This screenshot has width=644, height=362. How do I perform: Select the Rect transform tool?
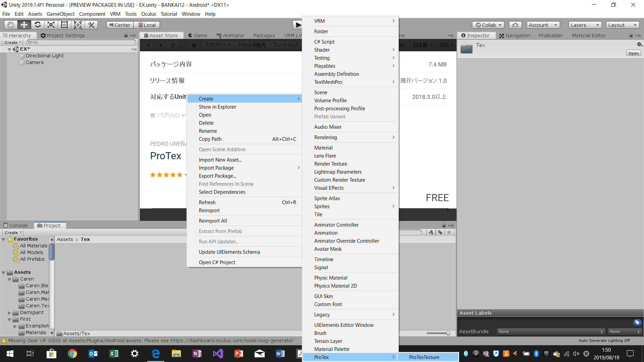pos(64,25)
